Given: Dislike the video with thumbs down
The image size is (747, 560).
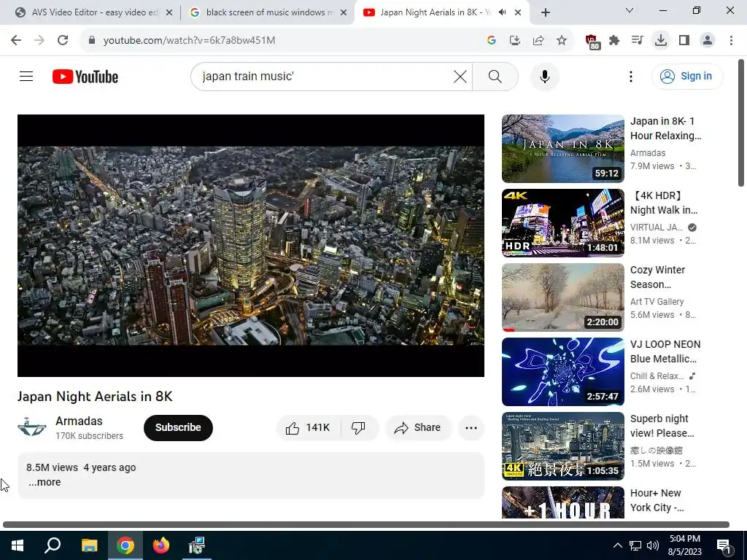Looking at the screenshot, I should tap(359, 427).
